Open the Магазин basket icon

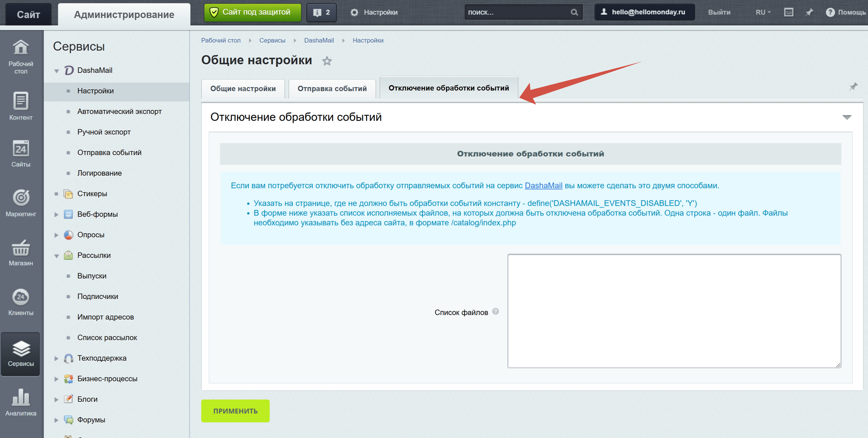pyautogui.click(x=21, y=248)
